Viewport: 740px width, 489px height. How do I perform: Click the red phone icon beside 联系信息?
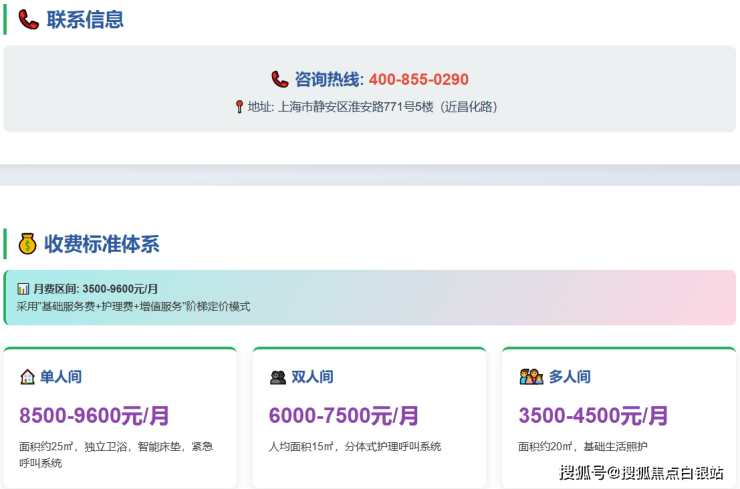(28, 20)
